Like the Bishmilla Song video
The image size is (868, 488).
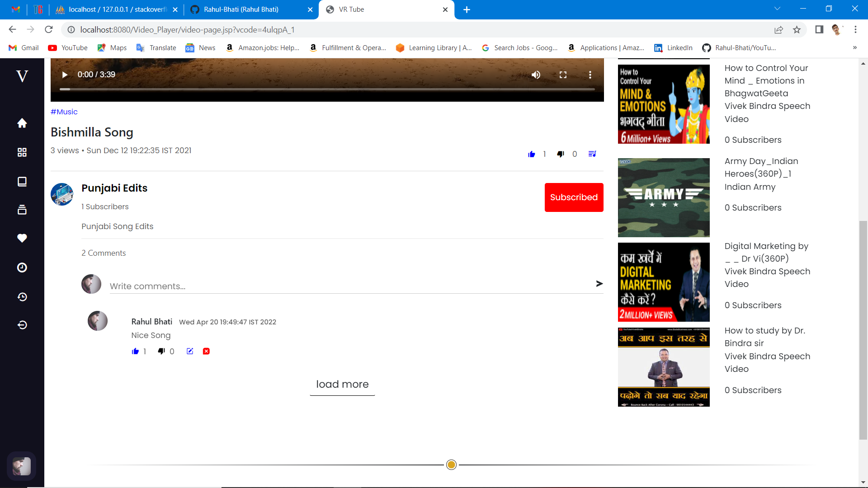click(532, 154)
